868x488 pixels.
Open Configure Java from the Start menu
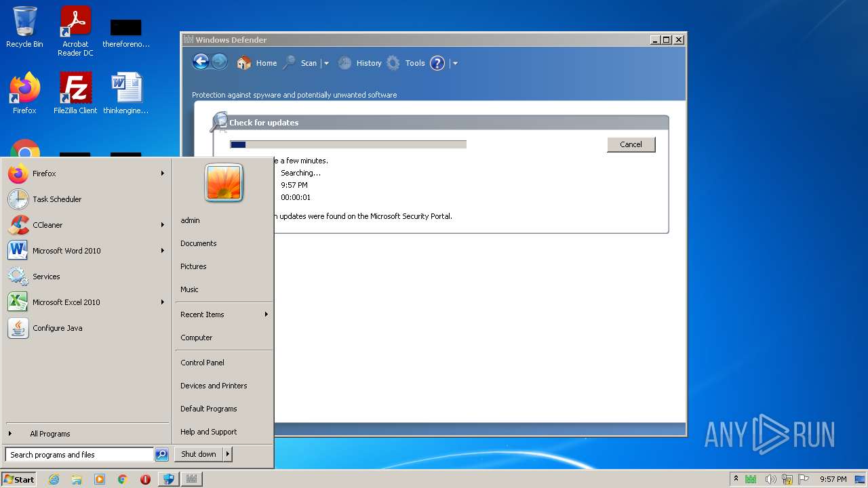pos(87,328)
